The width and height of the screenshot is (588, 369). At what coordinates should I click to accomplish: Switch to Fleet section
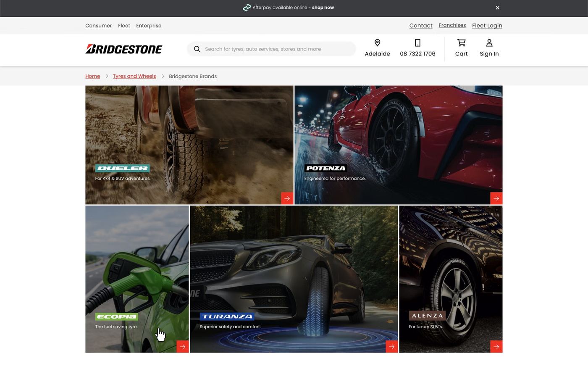point(124,26)
